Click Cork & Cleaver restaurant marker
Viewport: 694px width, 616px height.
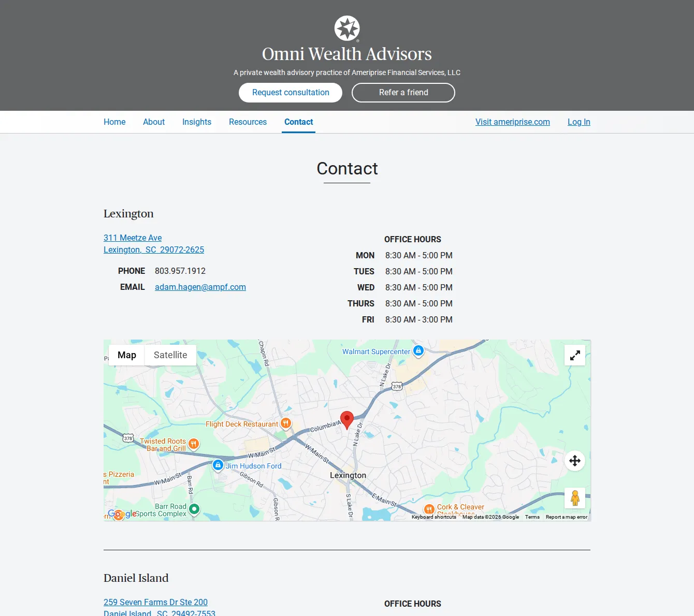pos(429,509)
